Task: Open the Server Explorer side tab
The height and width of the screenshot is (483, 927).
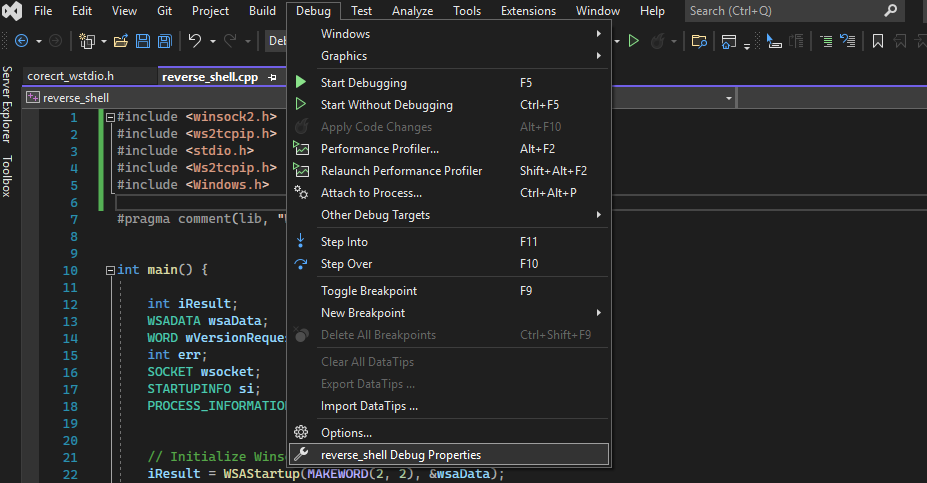Action: tap(7, 104)
